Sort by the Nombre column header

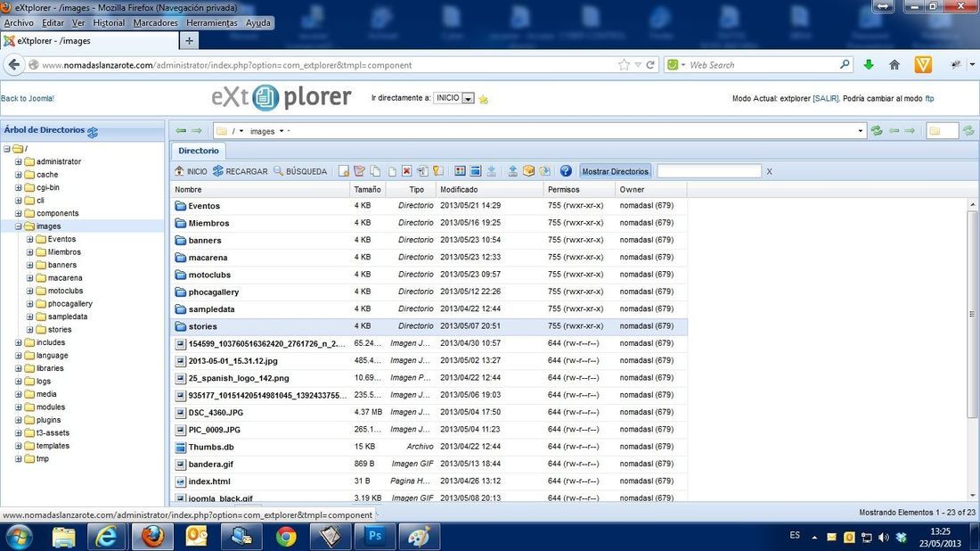(x=260, y=190)
